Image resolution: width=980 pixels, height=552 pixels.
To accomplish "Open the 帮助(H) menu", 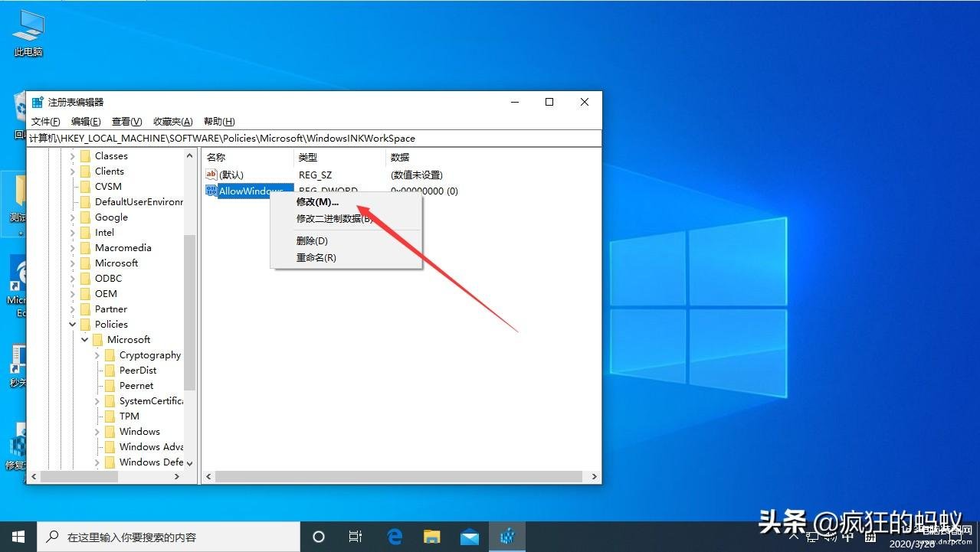I will click(219, 122).
